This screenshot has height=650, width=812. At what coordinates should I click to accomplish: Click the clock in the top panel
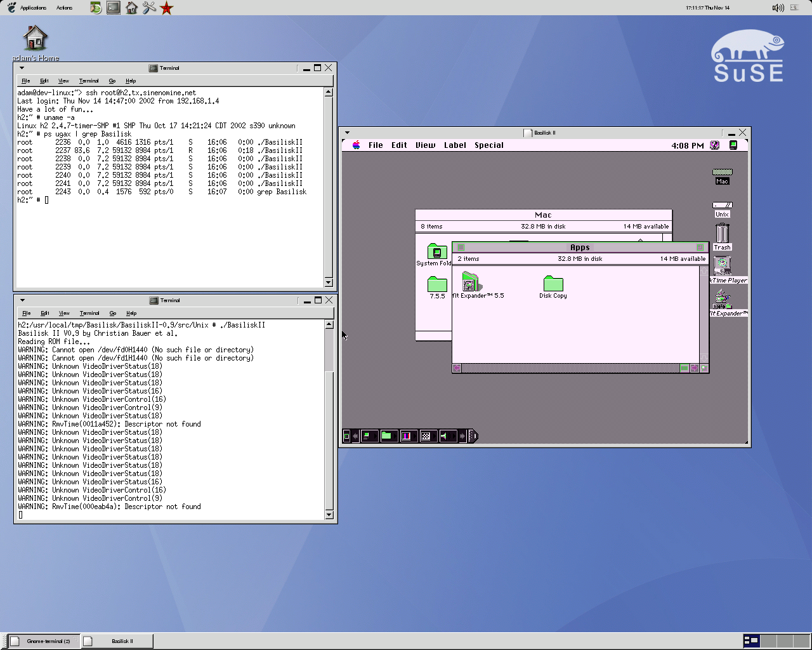click(707, 8)
